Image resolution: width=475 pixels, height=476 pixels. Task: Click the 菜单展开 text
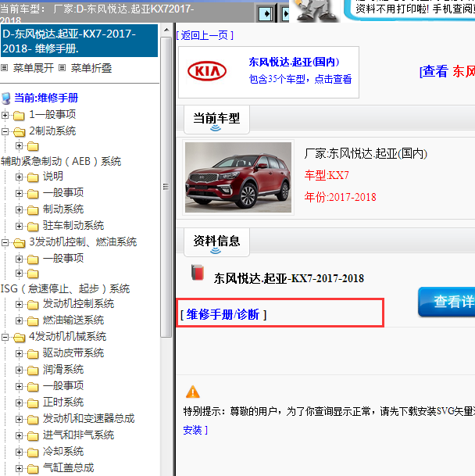[x=34, y=68]
